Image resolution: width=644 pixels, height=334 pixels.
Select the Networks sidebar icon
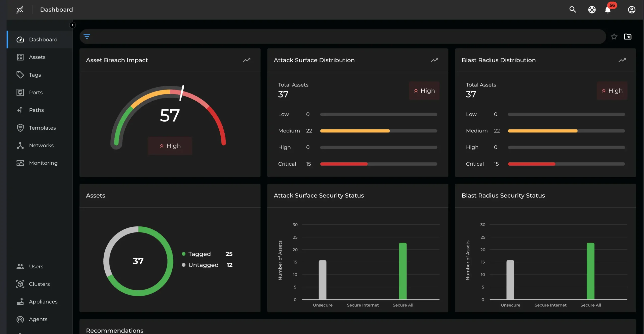point(41,145)
